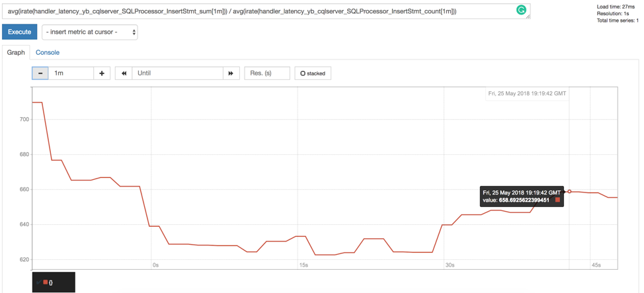Viewport: 644px width, 293px height.
Task: Grab the query textarea resize handle
Action: click(528, 17)
